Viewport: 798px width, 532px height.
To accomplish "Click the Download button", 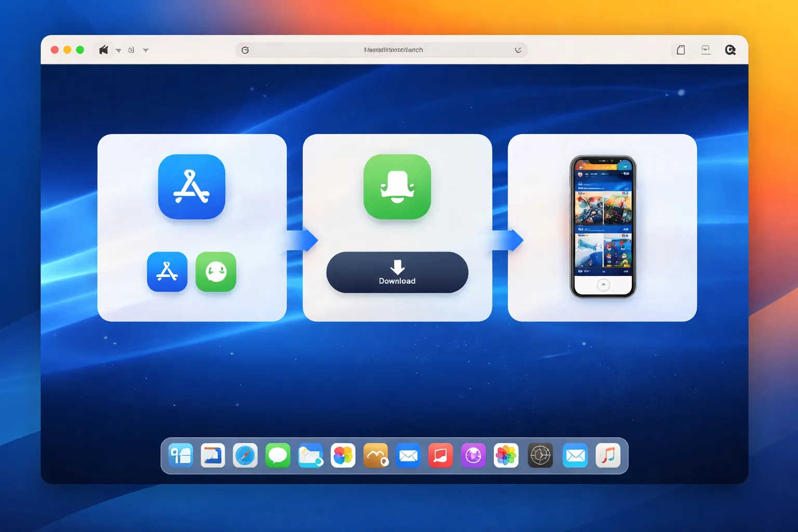I will tap(397, 272).
